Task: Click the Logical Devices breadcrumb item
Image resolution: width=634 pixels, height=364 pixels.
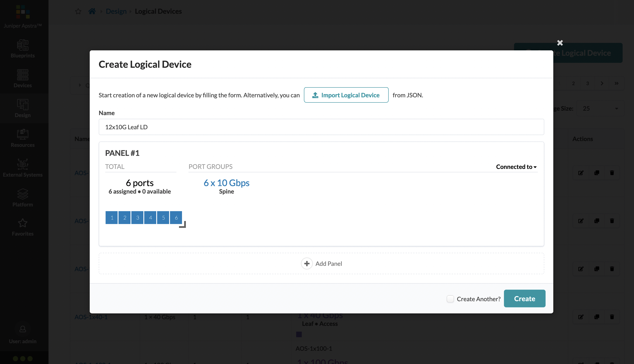Action: point(158,11)
